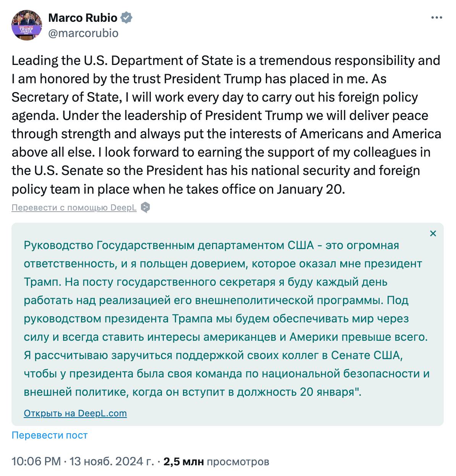The height and width of the screenshot is (476, 456).
Task: Click the blue verified badge next to Marco Rubio
Action: click(126, 18)
